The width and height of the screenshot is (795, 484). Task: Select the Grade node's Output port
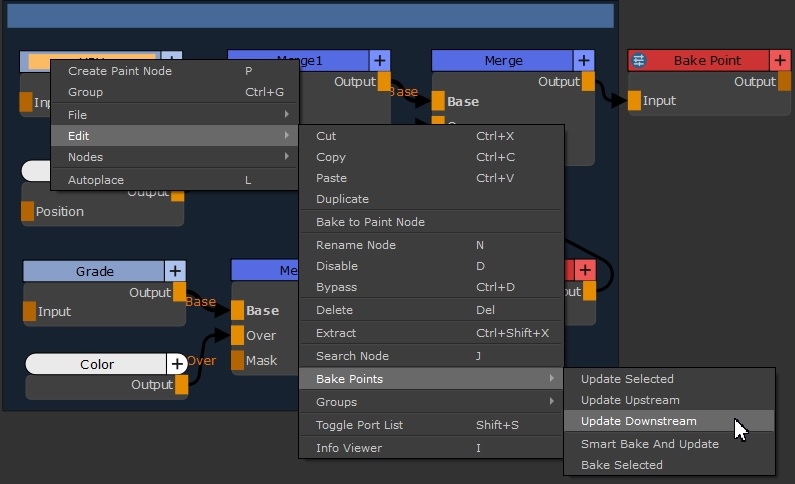pos(178,293)
